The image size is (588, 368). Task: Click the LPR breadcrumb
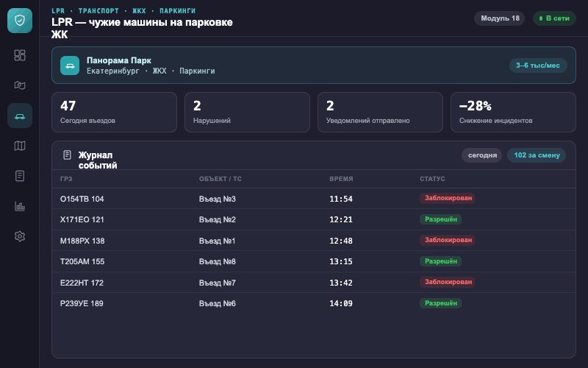[x=58, y=11]
